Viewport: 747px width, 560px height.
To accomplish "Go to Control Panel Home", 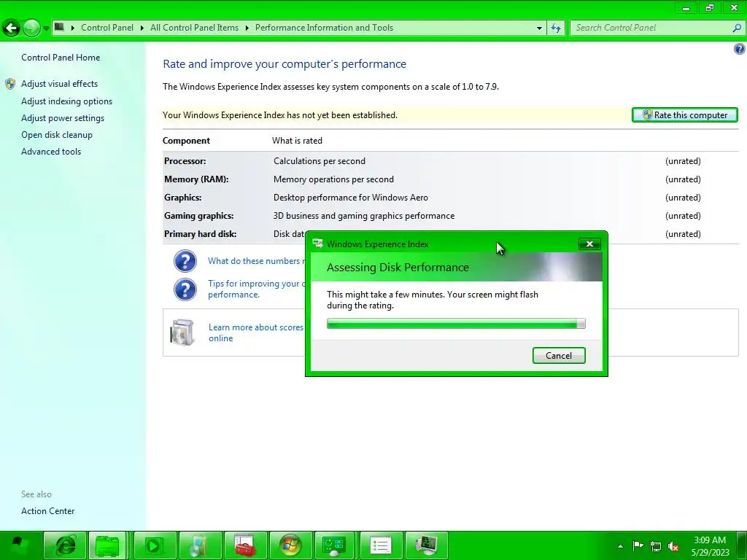I will (x=61, y=58).
